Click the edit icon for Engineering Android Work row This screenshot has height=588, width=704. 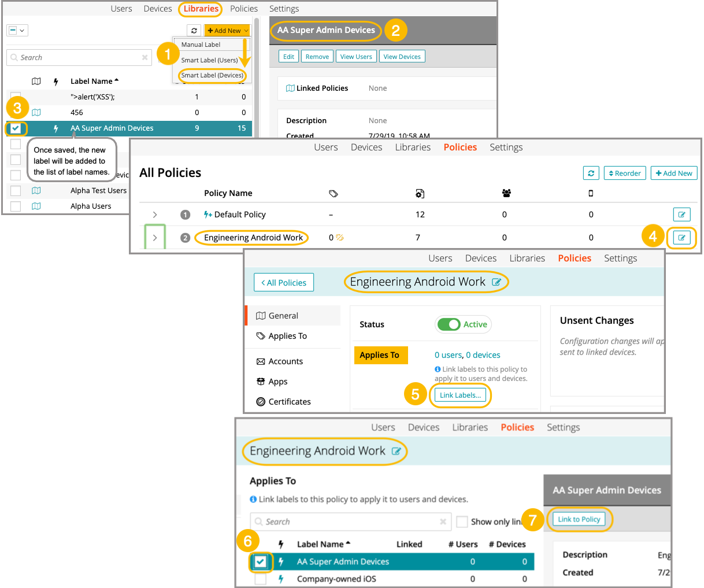[681, 238]
